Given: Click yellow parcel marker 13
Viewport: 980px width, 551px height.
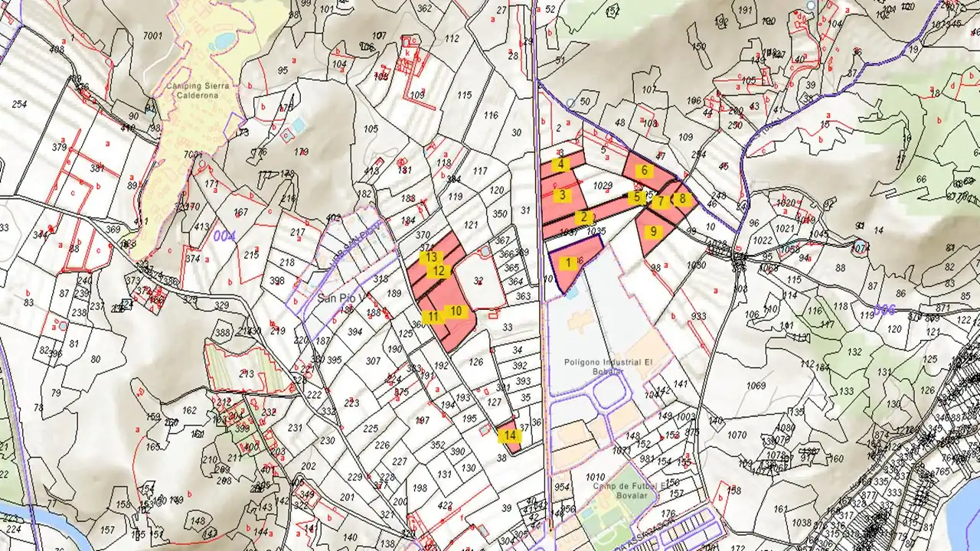Looking at the screenshot, I should point(432,258).
